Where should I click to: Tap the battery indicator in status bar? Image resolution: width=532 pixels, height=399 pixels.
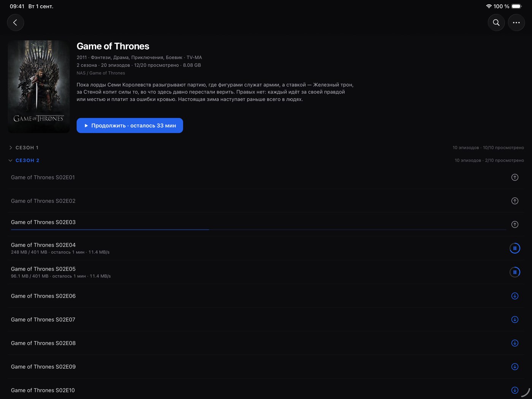pyautogui.click(x=517, y=6)
